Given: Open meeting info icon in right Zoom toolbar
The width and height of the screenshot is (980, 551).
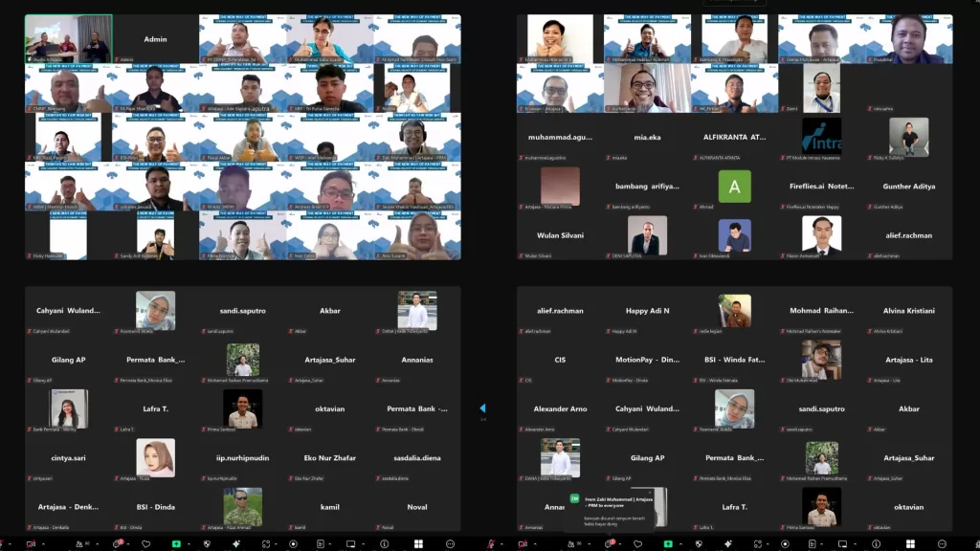Looking at the screenshot, I should coord(877,544).
